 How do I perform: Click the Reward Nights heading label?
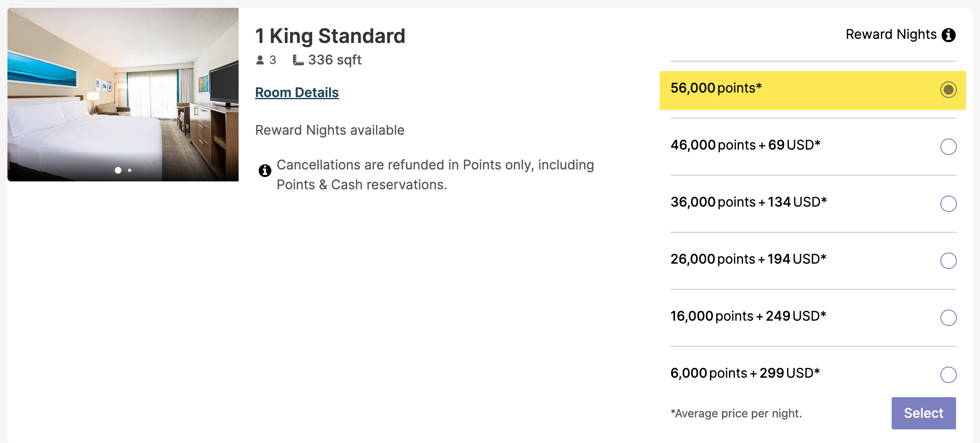pos(891,34)
